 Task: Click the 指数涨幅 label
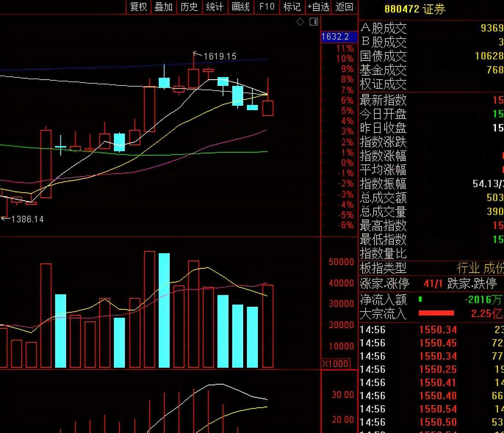pyautogui.click(x=383, y=156)
